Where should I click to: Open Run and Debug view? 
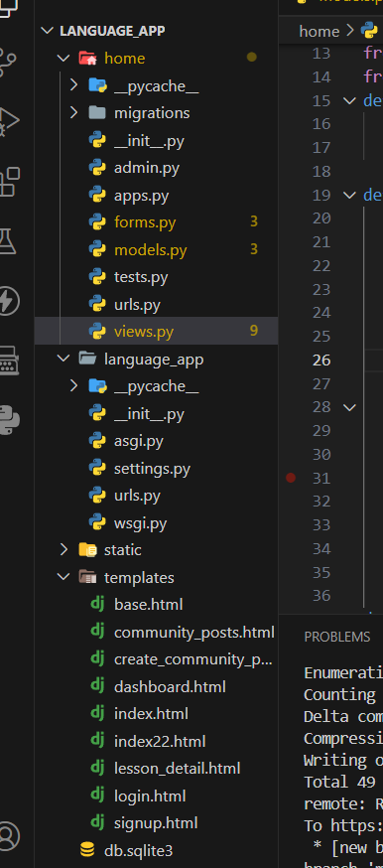8,121
